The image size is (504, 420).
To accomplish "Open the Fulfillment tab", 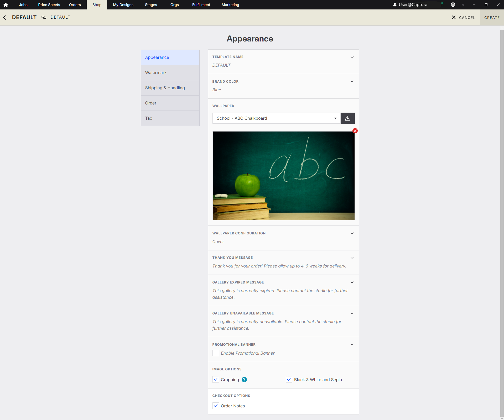I will point(201,5).
